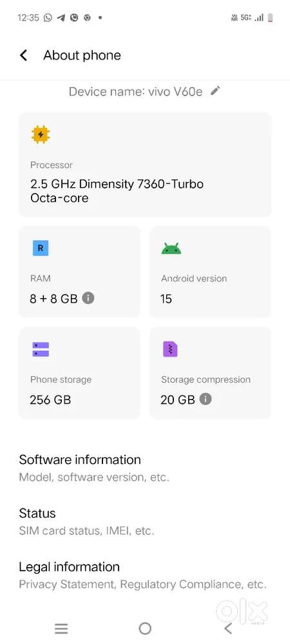Tap the blue RAM icon
This screenshot has width=290, height=644.
pos(40,248)
